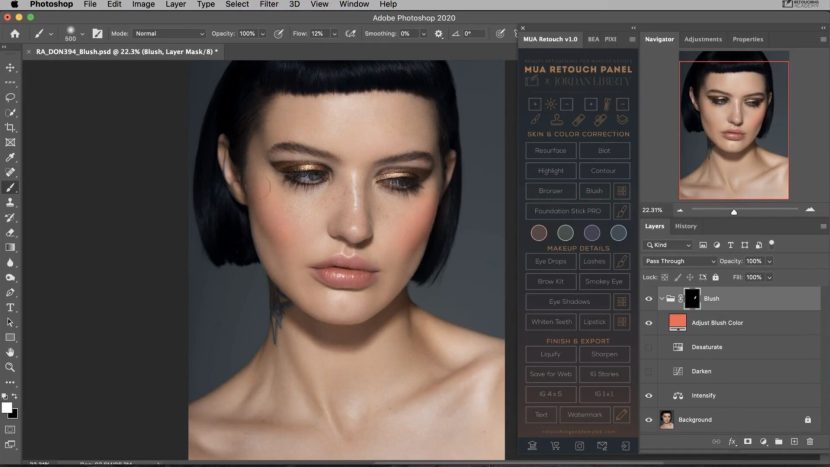Click the add layer mask icon

[x=747, y=441]
